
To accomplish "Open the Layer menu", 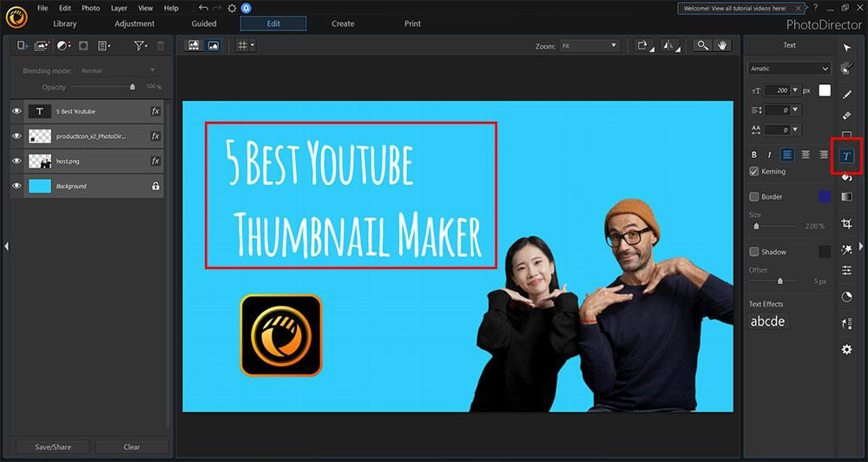I will [118, 9].
